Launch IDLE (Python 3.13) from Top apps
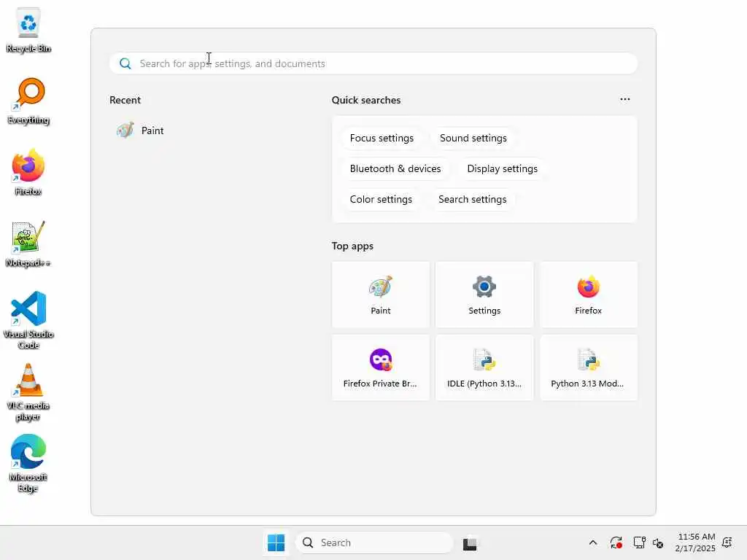747x560 pixels. pos(484,367)
